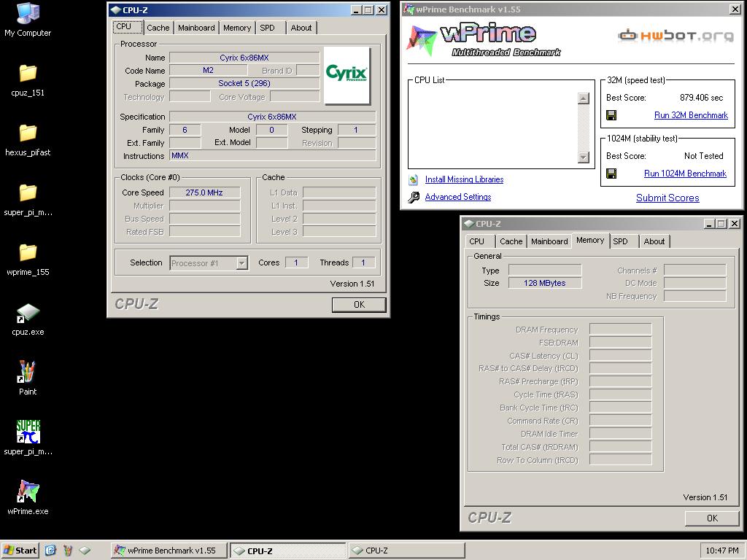Open the My Computer desktop icon
This screenshot has width=747, height=560.
click(28, 20)
